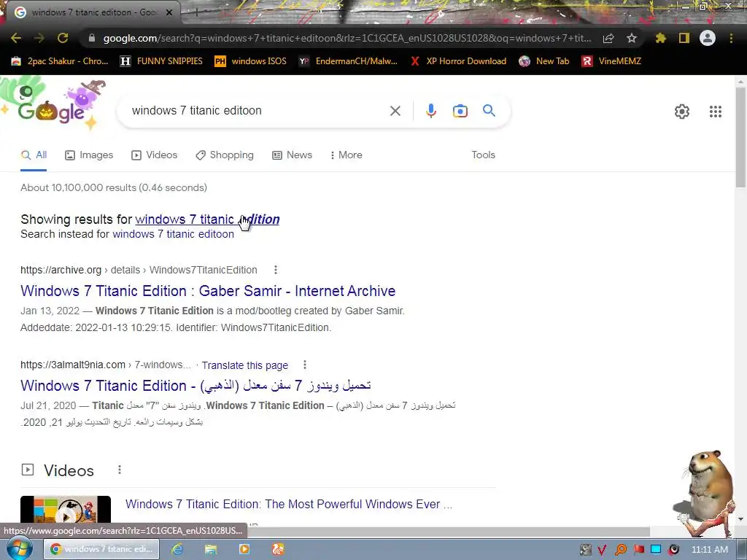Click 'Translate this page' link
Screen dimensions: 747x560
click(244, 365)
